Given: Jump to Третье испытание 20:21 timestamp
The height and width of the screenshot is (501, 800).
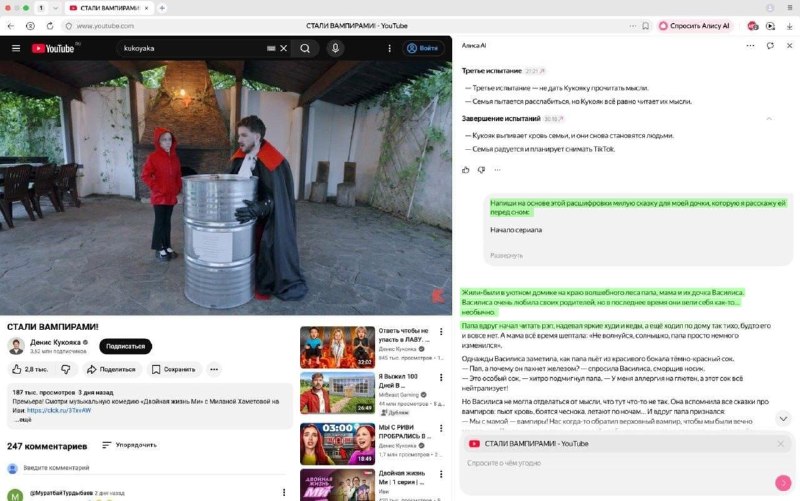Looking at the screenshot, I should [534, 71].
